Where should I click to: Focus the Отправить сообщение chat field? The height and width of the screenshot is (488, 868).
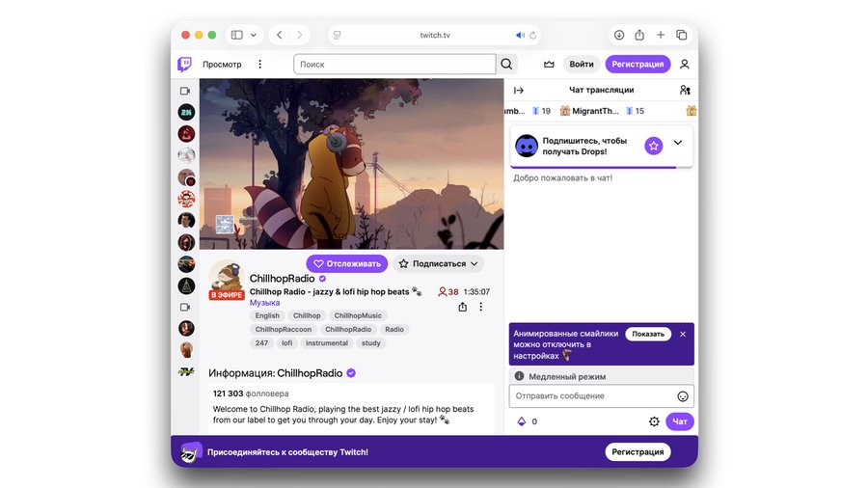tap(601, 396)
